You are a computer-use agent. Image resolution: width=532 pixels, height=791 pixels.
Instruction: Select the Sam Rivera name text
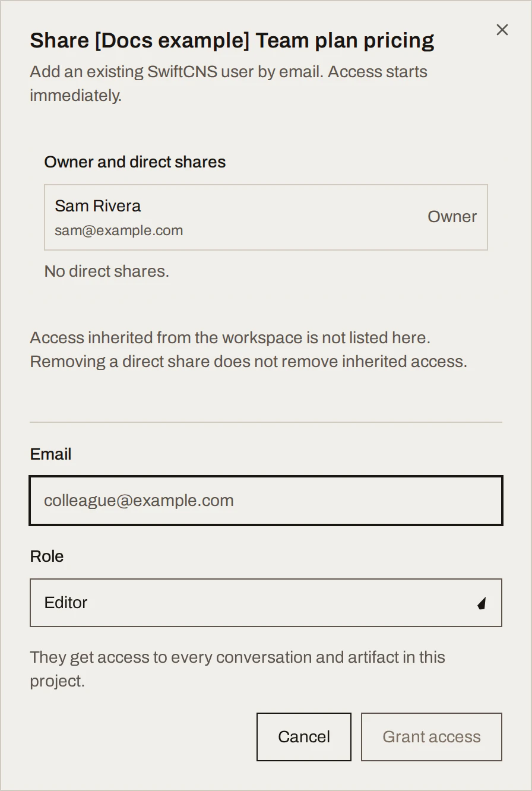pyautogui.click(x=98, y=206)
